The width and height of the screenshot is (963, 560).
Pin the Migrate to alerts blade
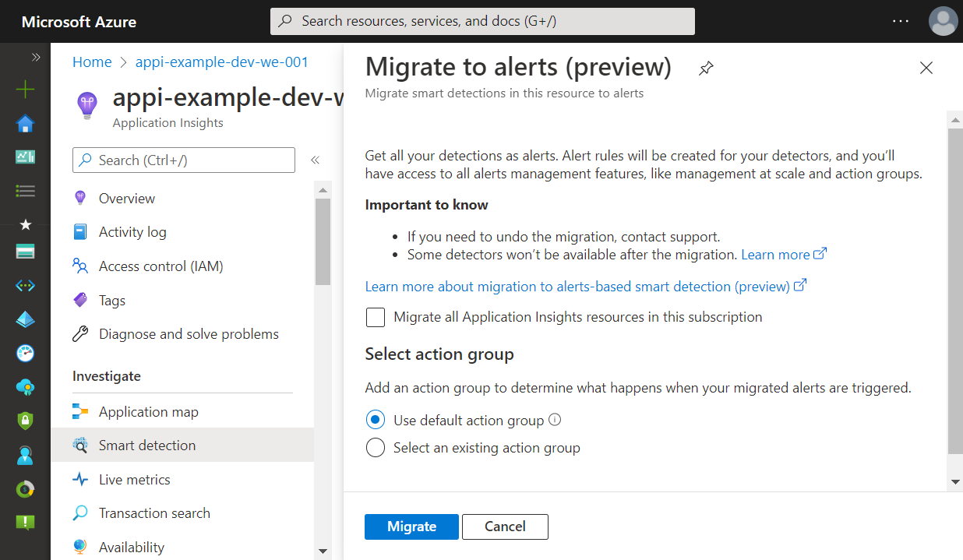(x=706, y=69)
